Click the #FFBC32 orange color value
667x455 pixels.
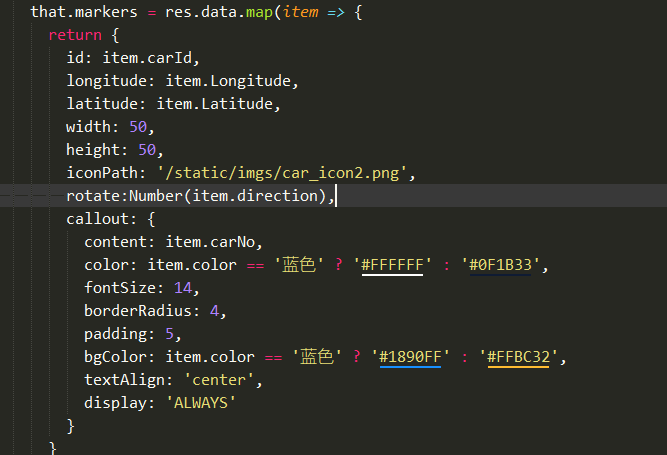tap(518, 357)
